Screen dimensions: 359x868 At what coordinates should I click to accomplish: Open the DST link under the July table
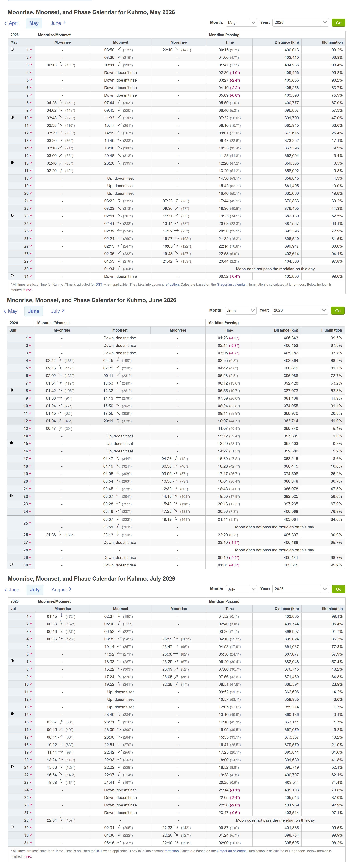(x=99, y=851)
